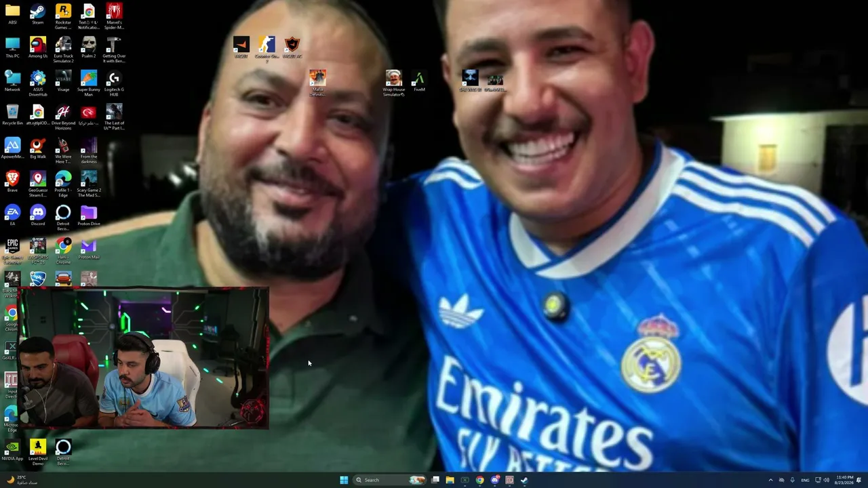
Task: Launch the ApowerMirror shortcut
Action: point(12,148)
